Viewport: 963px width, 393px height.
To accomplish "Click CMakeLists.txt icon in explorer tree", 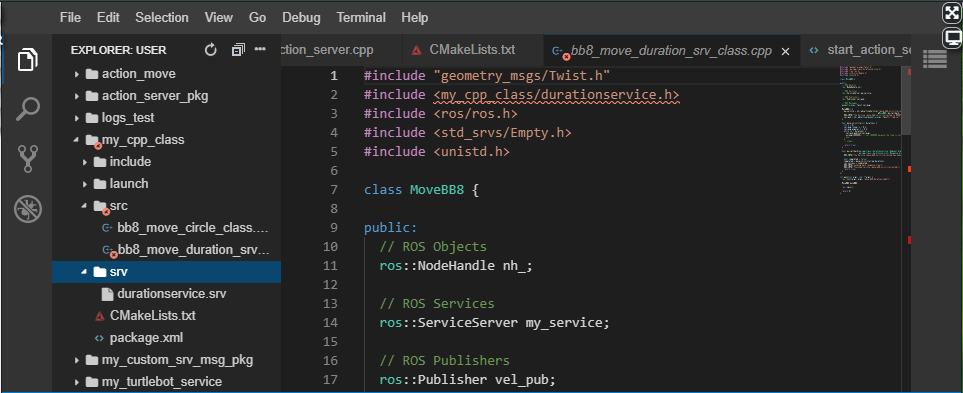I will pyautogui.click(x=99, y=316).
